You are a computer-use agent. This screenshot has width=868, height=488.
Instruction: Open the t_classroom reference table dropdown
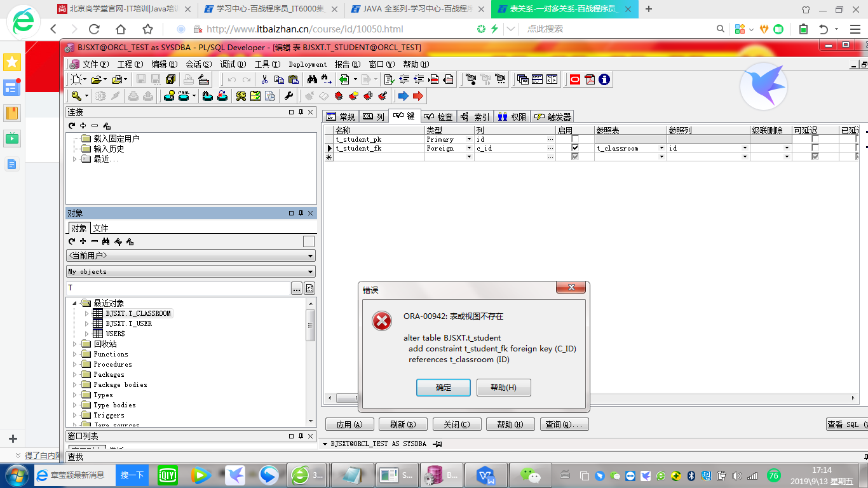pyautogui.click(x=661, y=148)
